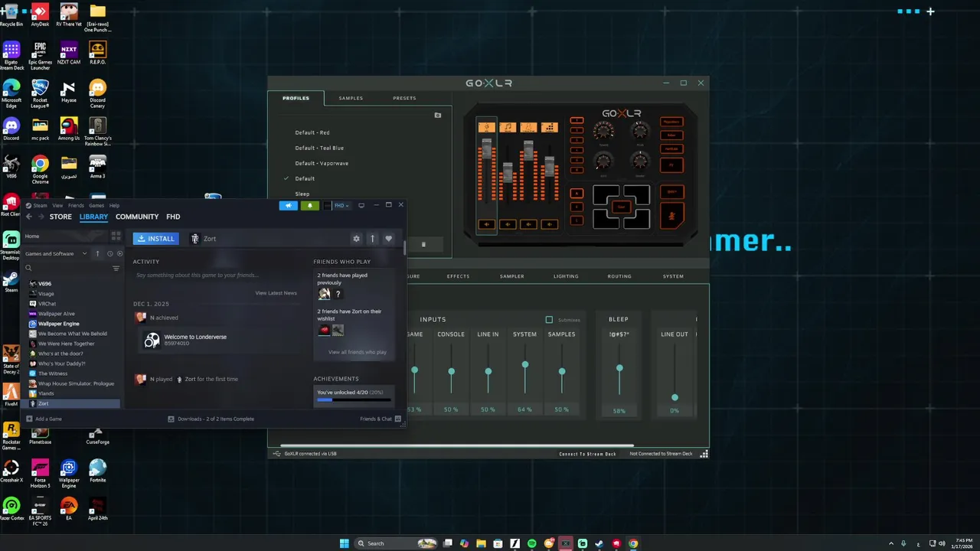Image resolution: width=980 pixels, height=551 pixels.
Task: Click the Steam library search field
Action: point(67,268)
